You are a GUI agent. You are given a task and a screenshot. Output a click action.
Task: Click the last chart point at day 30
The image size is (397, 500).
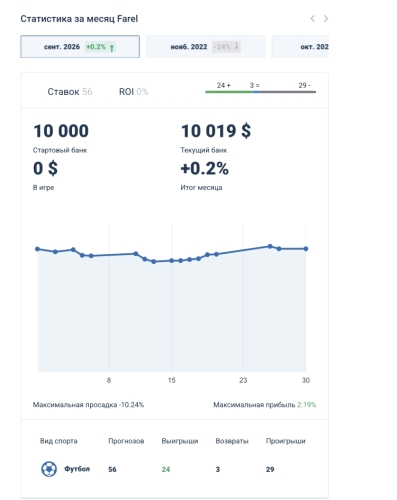[x=306, y=249]
